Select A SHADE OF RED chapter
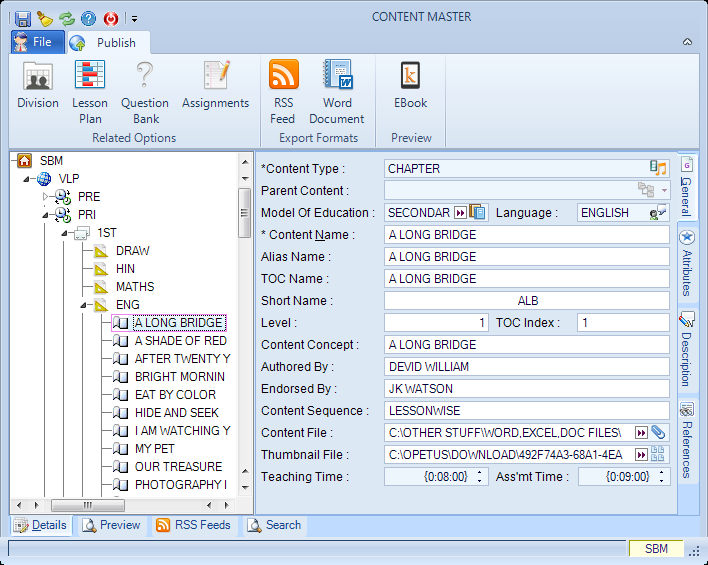This screenshot has height=565, width=708. (180, 341)
